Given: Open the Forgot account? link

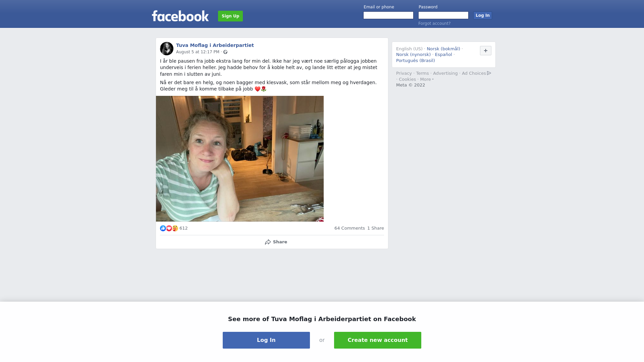Looking at the screenshot, I should click(434, 23).
